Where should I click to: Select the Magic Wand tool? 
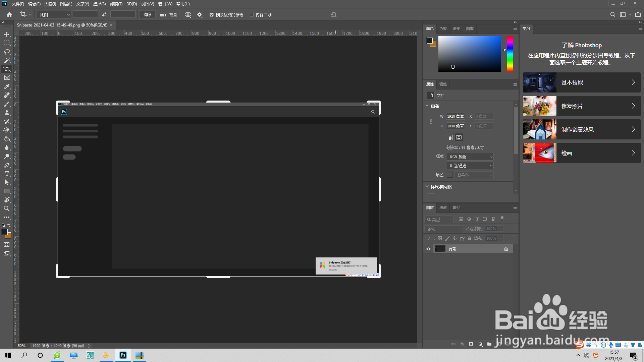(x=7, y=60)
